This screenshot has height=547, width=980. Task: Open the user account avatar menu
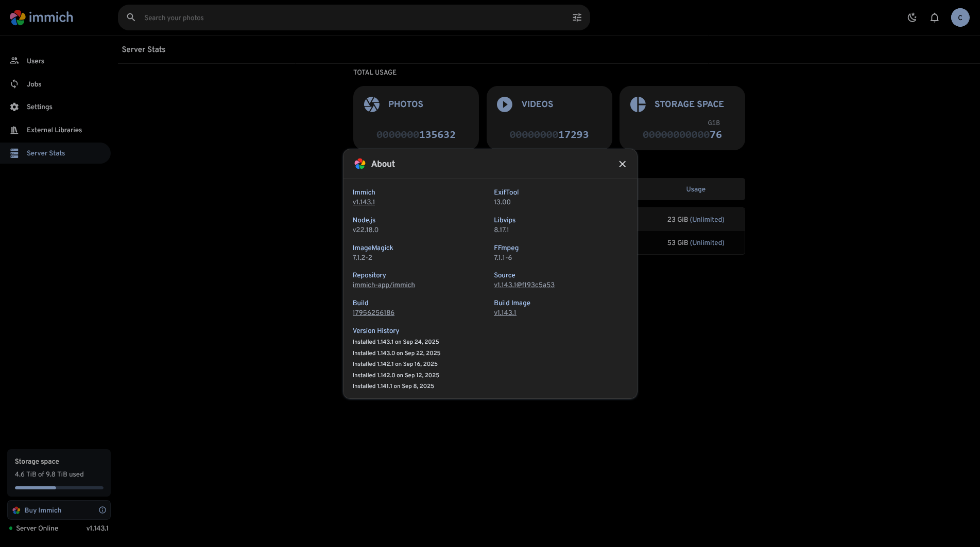tap(960, 17)
